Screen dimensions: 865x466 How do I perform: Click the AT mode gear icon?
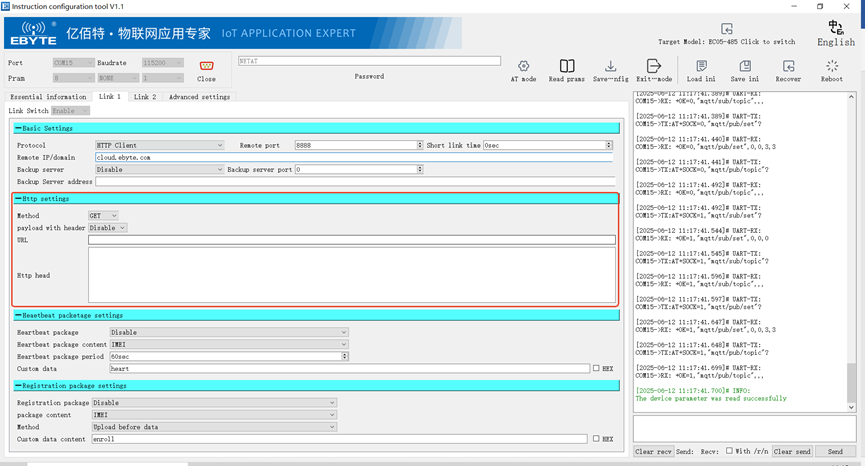524,66
